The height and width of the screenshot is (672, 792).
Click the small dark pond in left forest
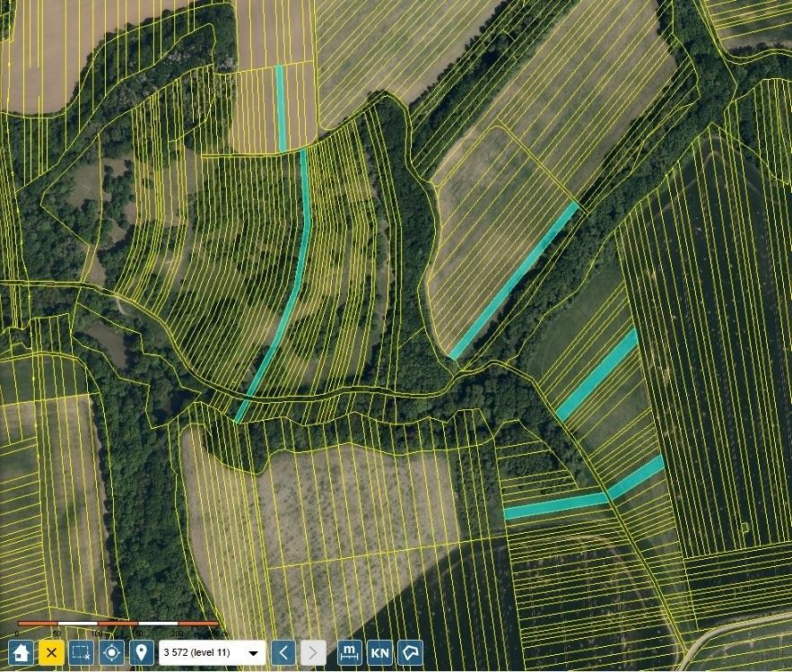point(108,344)
